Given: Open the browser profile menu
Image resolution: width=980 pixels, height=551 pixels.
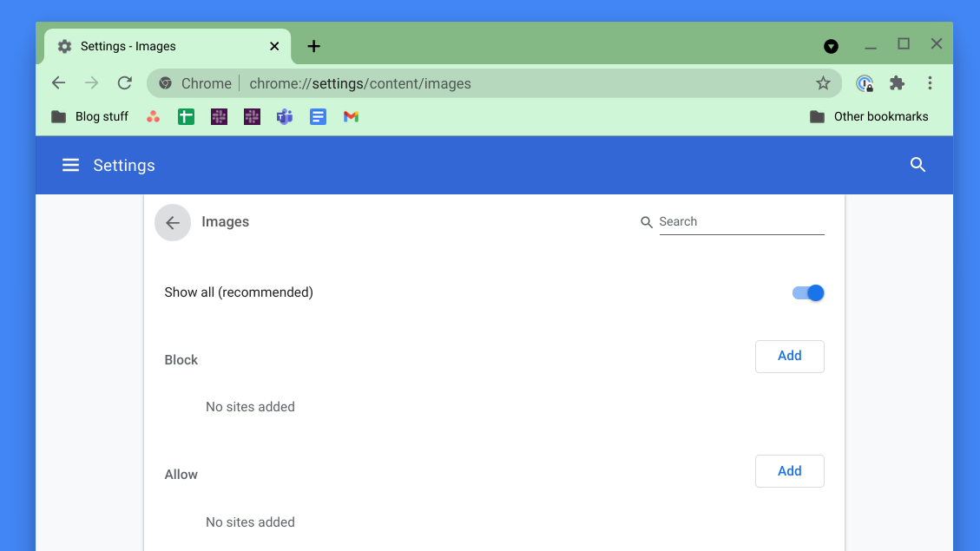Looking at the screenshot, I should 831,46.
